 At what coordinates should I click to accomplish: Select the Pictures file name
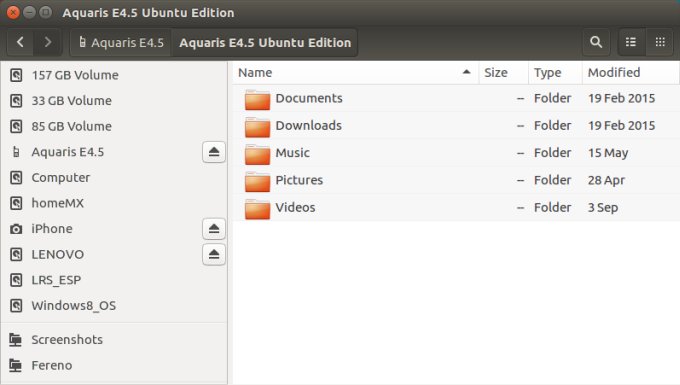point(299,180)
